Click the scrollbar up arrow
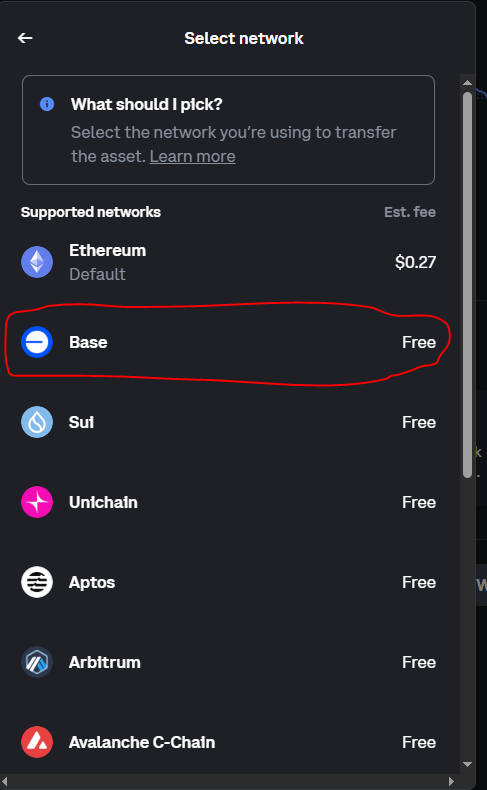487x790 pixels. point(467,83)
